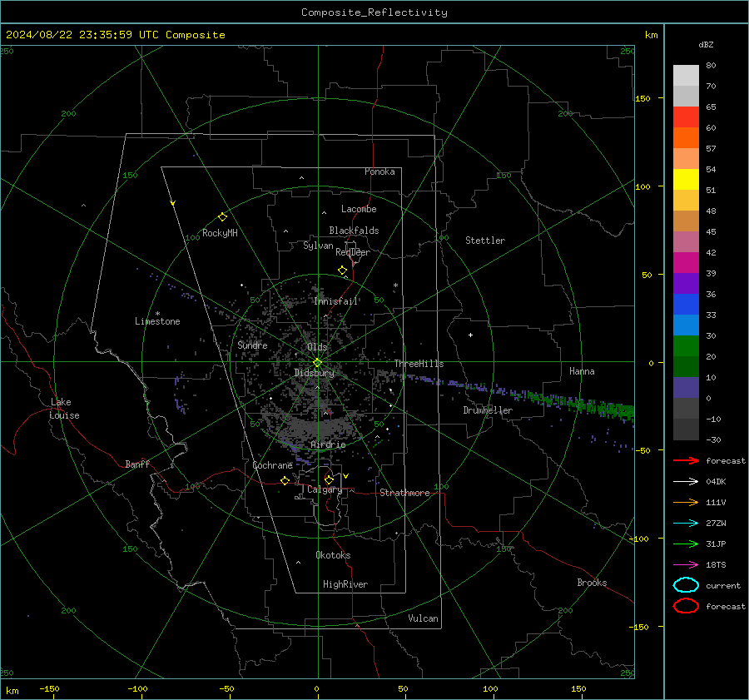Click the dBZ scale heading

click(x=706, y=45)
